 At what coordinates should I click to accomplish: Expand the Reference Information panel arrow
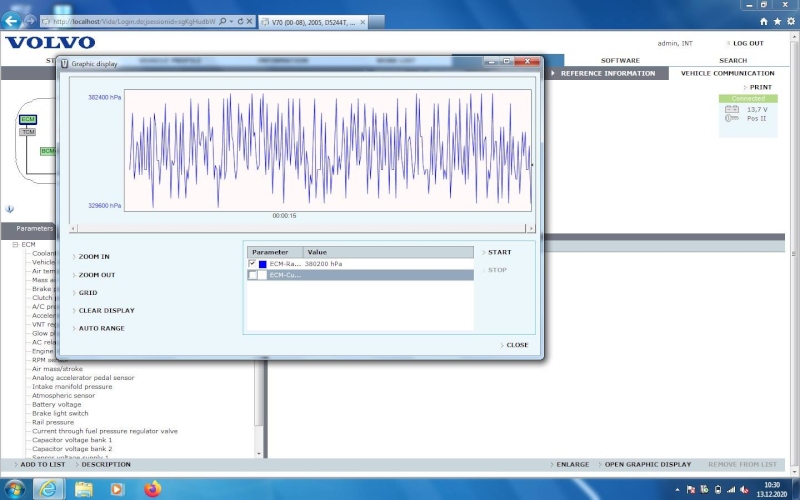point(555,73)
